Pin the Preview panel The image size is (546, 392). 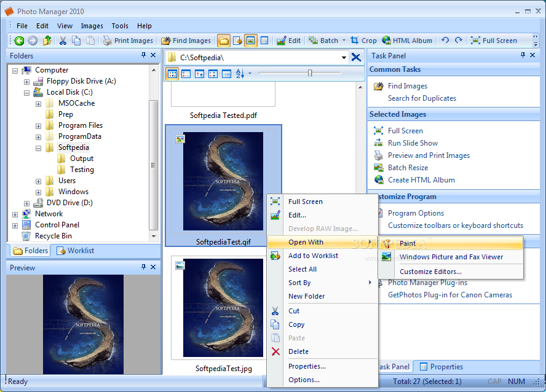tap(143, 267)
